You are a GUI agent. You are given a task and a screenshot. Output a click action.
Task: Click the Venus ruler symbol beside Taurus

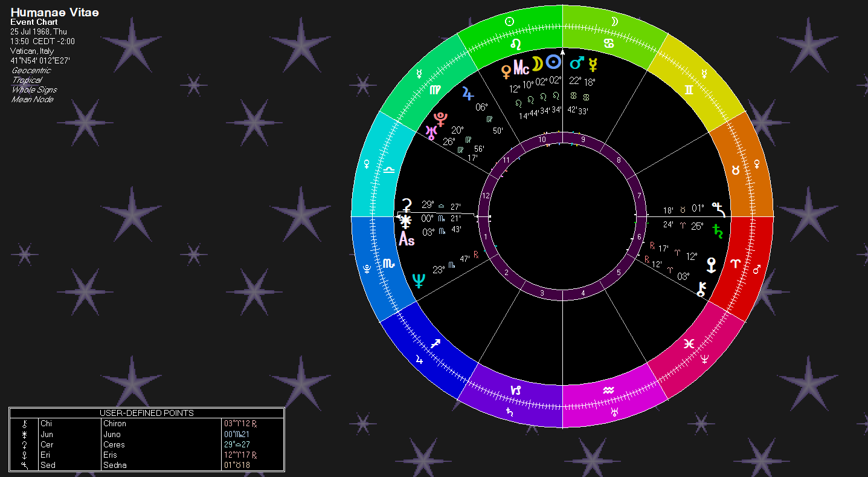click(x=756, y=163)
